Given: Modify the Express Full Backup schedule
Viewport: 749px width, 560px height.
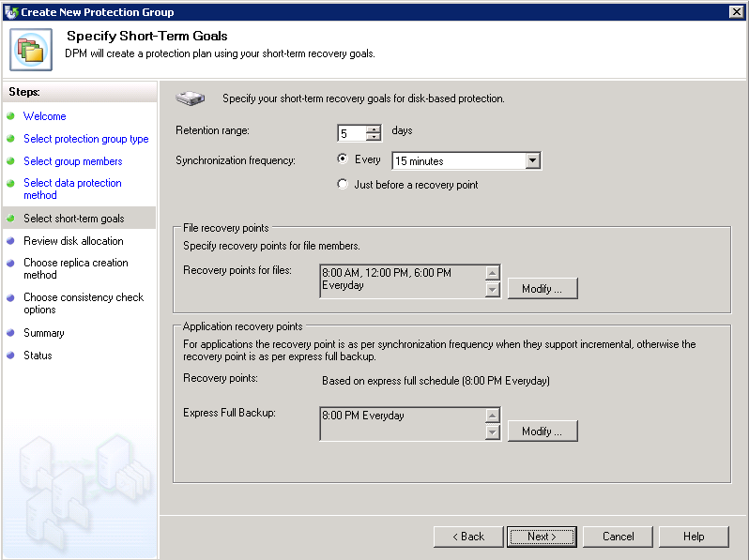Looking at the screenshot, I should 543,431.
